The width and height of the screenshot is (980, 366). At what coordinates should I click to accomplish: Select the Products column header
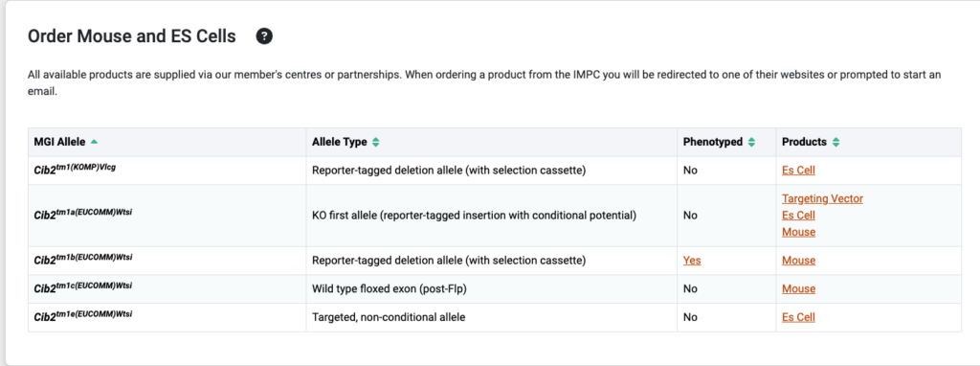pos(869,142)
